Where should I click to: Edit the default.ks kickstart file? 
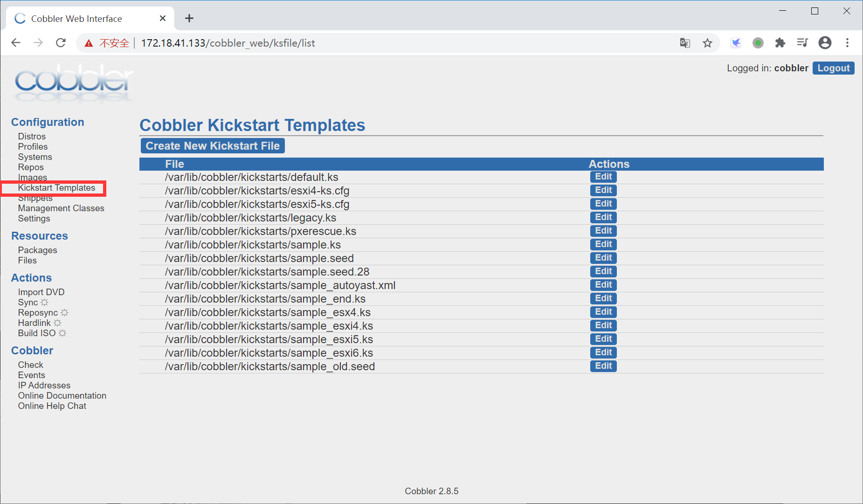[603, 177]
